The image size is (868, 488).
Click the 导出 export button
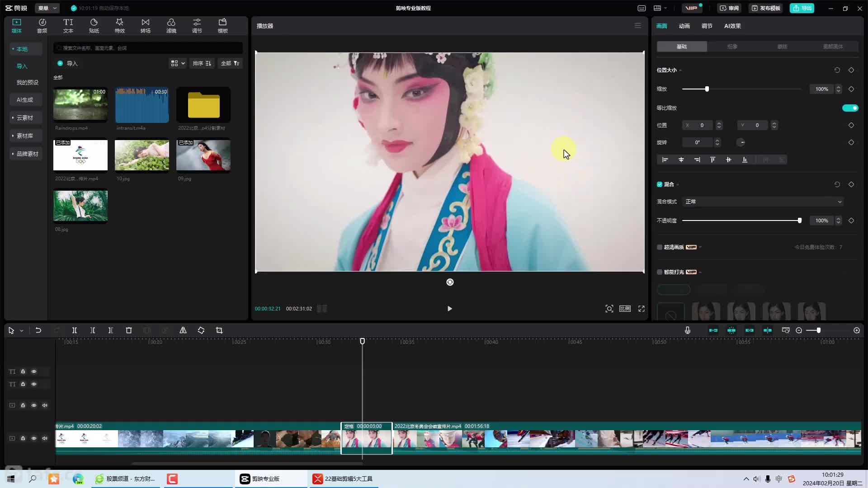802,8
